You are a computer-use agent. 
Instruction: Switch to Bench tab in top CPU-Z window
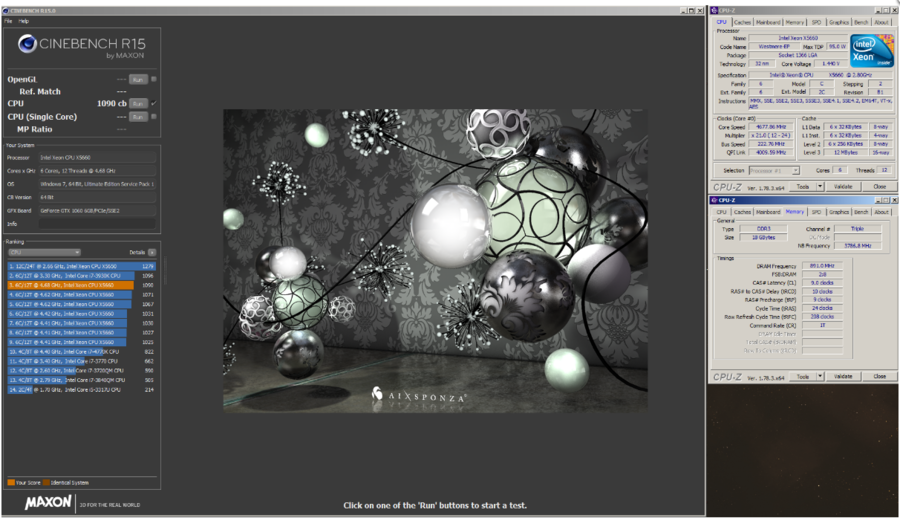[861, 22]
